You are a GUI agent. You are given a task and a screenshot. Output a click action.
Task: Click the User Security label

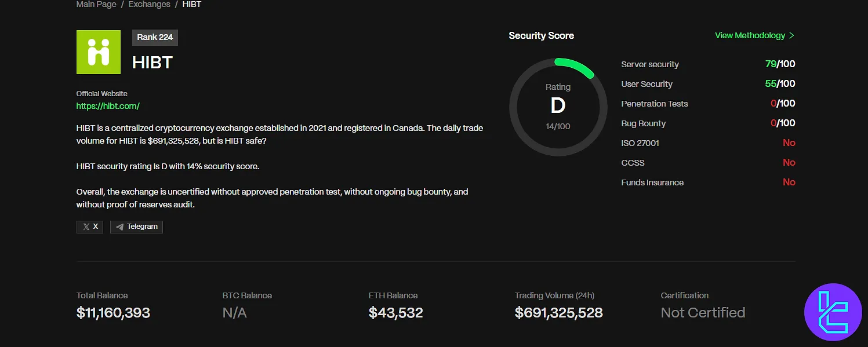click(647, 84)
